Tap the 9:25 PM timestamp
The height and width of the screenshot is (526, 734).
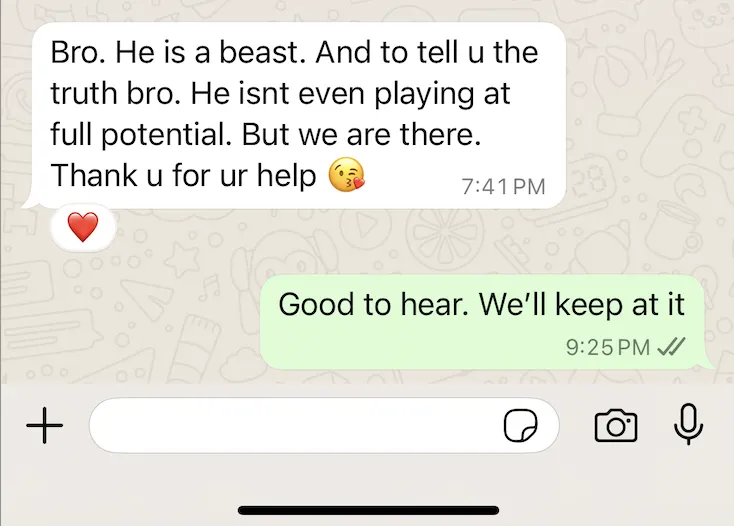pos(608,347)
